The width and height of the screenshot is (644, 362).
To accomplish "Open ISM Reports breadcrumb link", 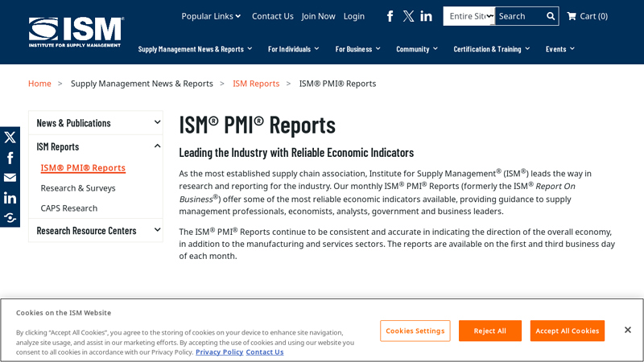I will pos(256,84).
